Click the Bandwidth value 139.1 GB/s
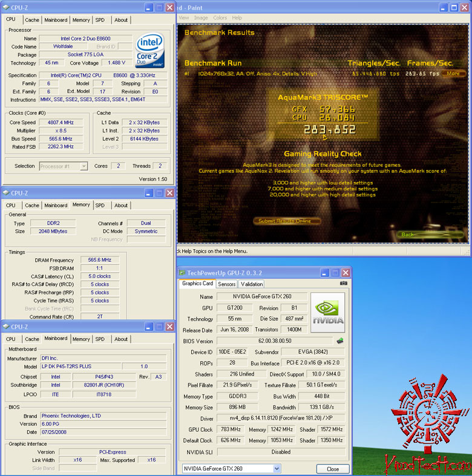Image resolution: width=472 pixels, height=476 pixels. [x=322, y=407]
